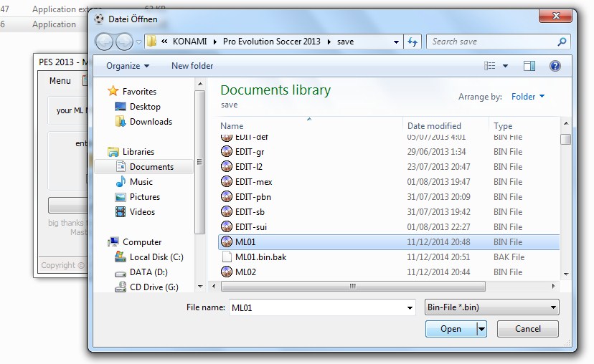
Task: Sort by the Type column header
Action: click(x=503, y=126)
